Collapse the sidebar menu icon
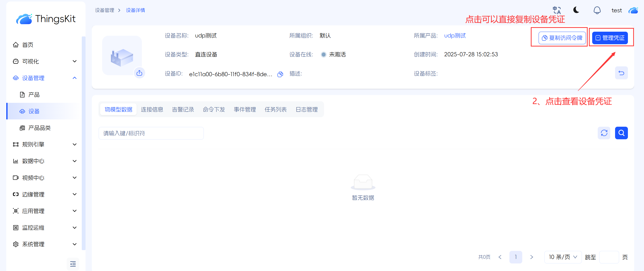Viewport: 644px width, 271px height. tap(73, 264)
